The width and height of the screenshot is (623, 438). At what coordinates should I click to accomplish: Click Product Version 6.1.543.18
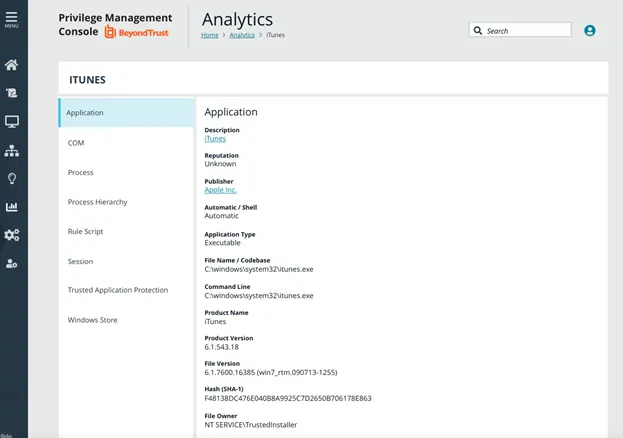click(x=221, y=347)
